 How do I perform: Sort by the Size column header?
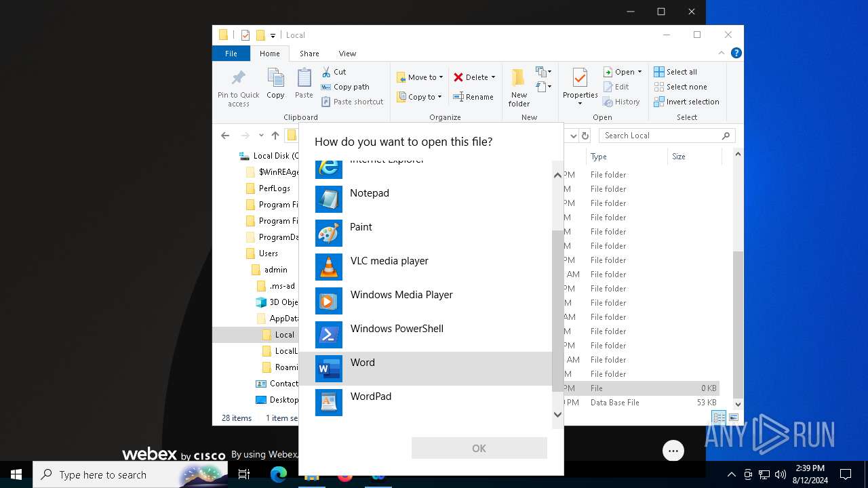694,157
